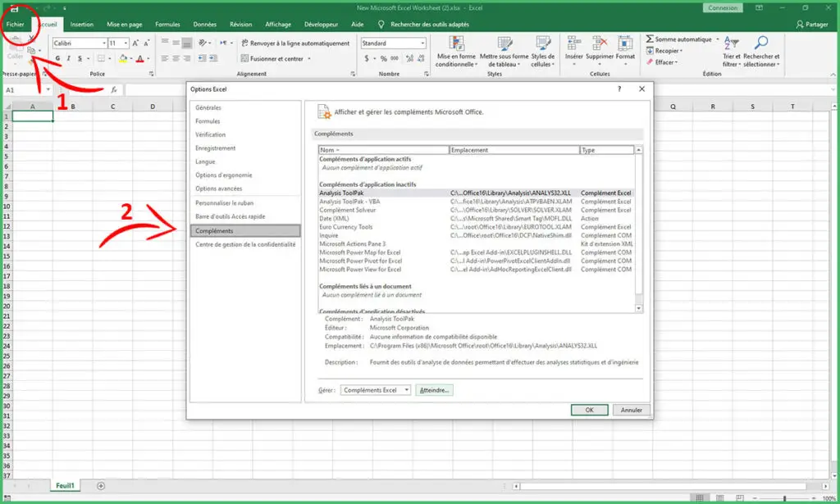
Task: Select the Analysis ToolPak row
Action: click(476, 193)
